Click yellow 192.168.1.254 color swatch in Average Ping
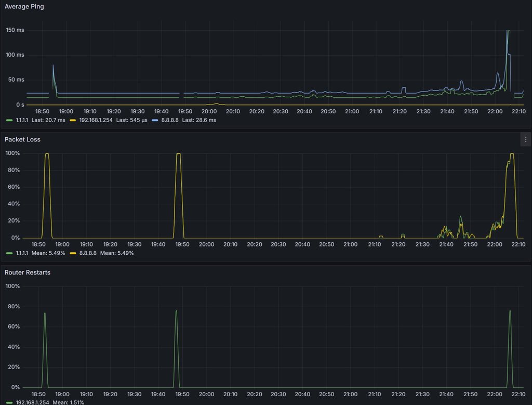 point(73,120)
